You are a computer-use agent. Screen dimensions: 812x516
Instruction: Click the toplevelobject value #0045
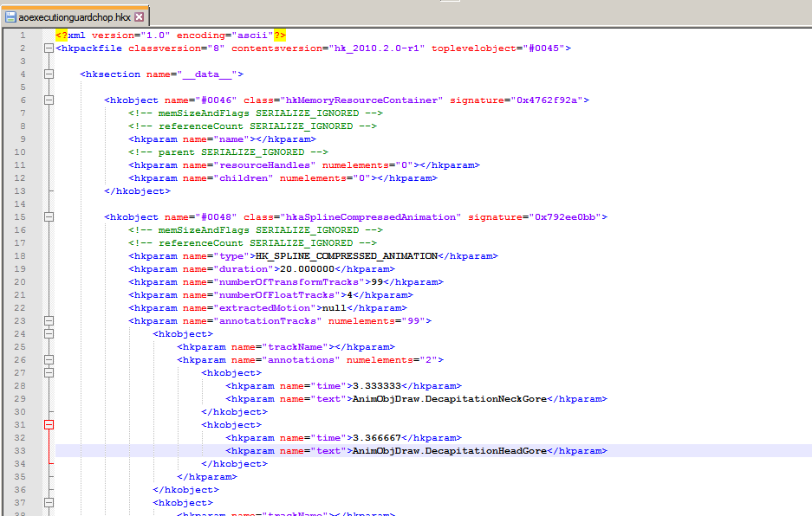click(x=543, y=48)
